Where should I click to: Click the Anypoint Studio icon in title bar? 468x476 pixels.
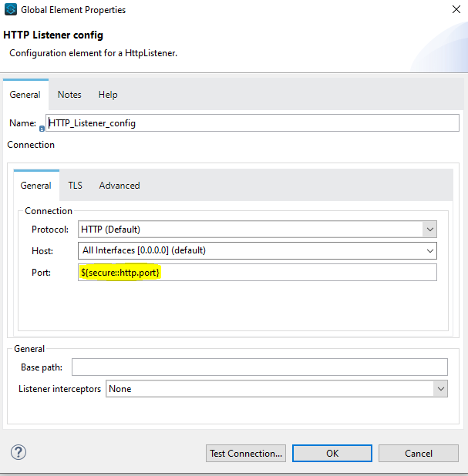tap(11, 9)
